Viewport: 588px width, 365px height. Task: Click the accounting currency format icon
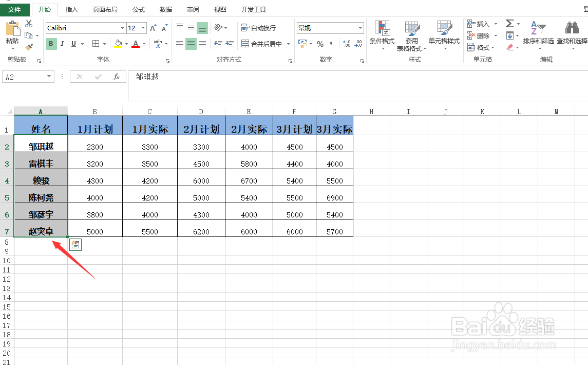[x=302, y=44]
